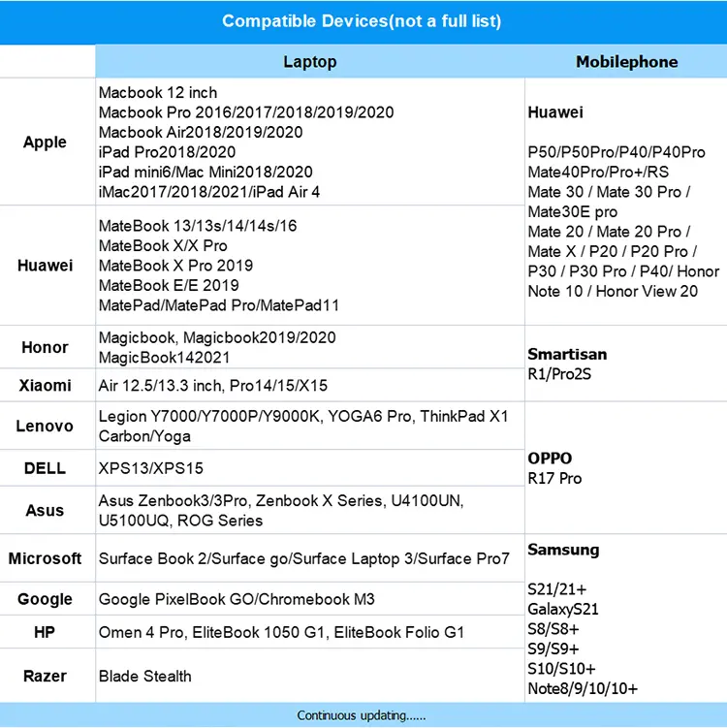This screenshot has width=727, height=728.
Task: Select the Mobilephone column header
Action: (626, 62)
